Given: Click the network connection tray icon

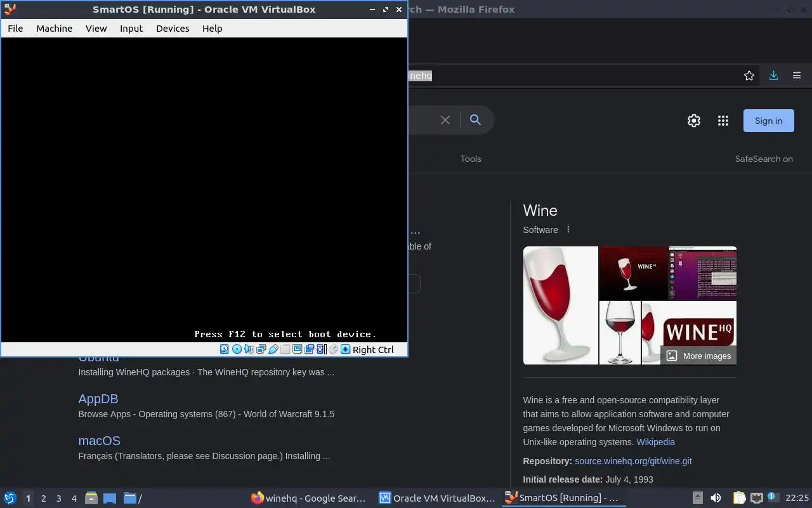Looking at the screenshot, I should tap(756, 498).
